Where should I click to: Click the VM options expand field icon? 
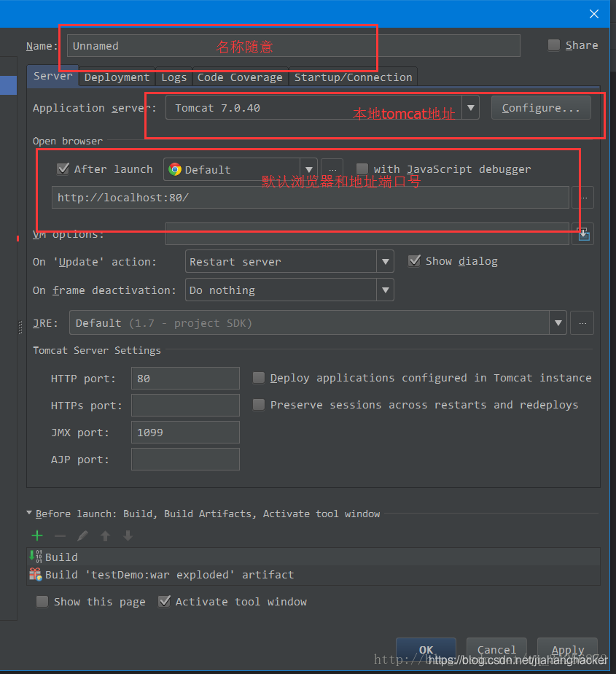[x=583, y=234]
